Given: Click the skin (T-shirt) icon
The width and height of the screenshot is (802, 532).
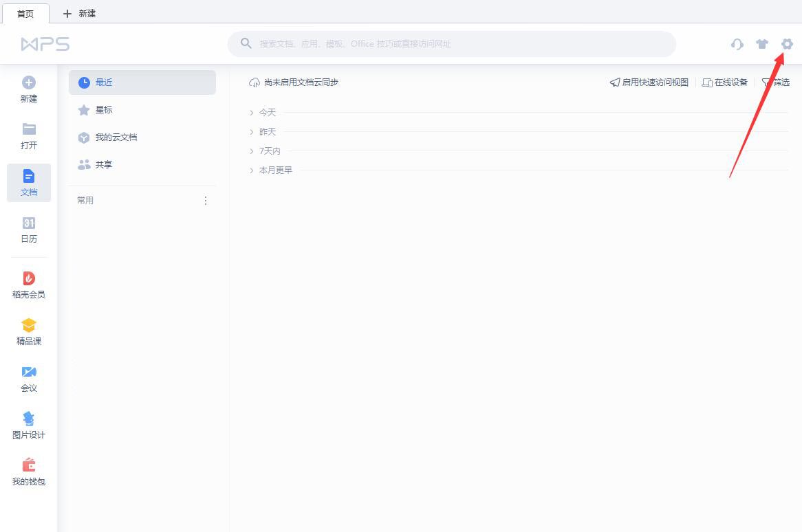Looking at the screenshot, I should point(762,44).
